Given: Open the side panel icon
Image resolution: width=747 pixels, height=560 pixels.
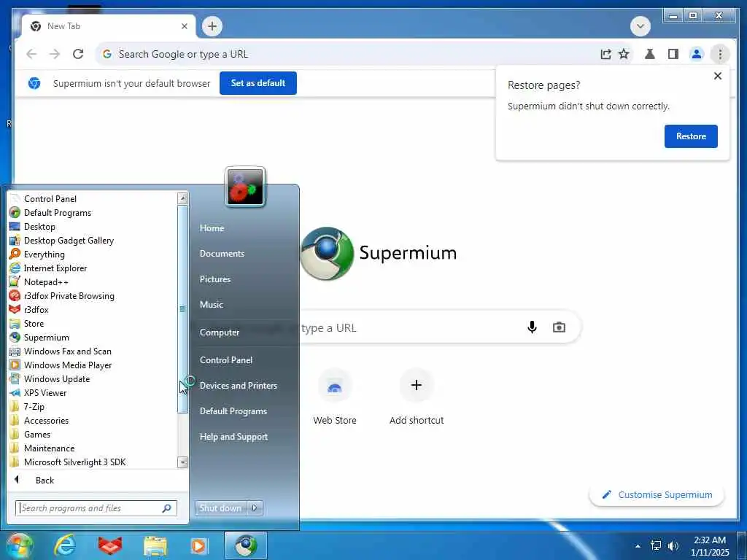Looking at the screenshot, I should click(673, 54).
